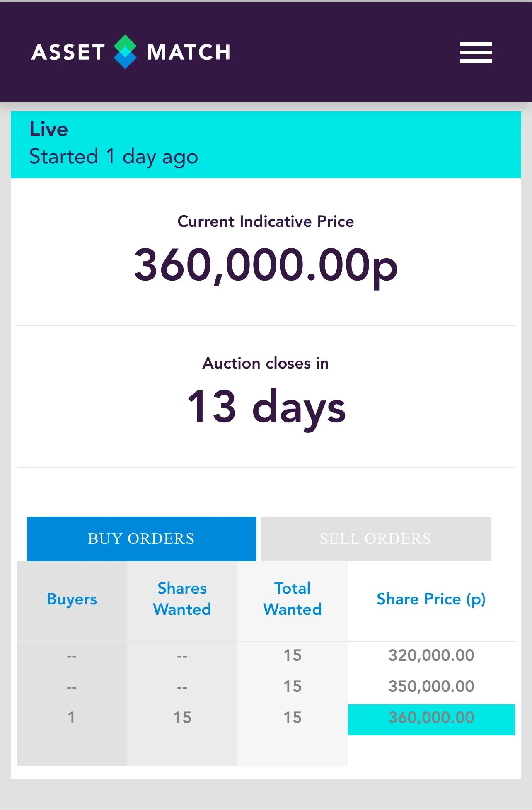
Task: Select the highlighted 360,000.00 share price cell
Action: (x=431, y=718)
